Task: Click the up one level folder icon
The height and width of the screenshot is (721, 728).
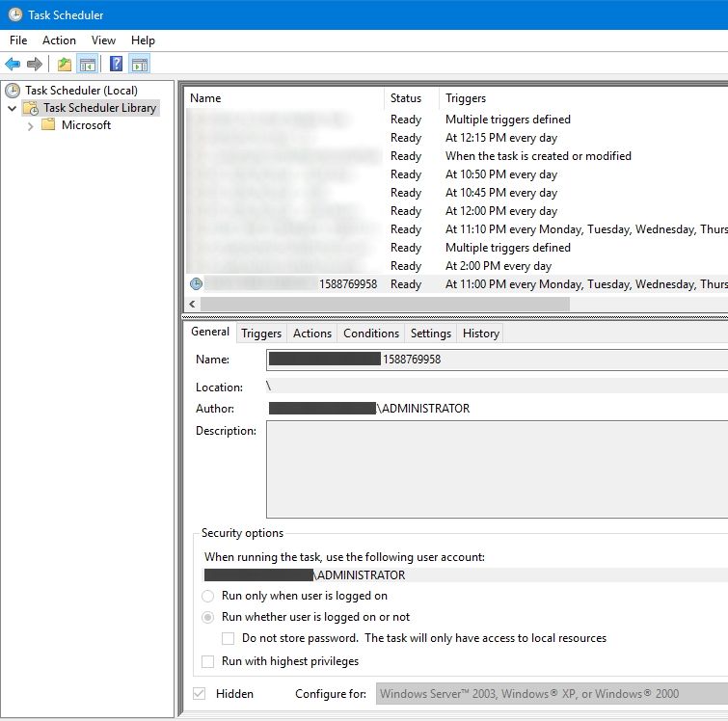Action: [x=64, y=64]
